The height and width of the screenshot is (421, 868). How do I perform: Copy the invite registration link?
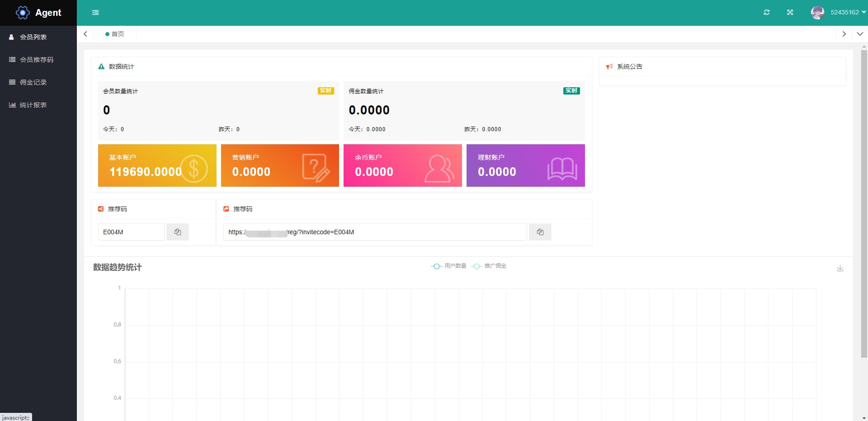click(x=540, y=232)
